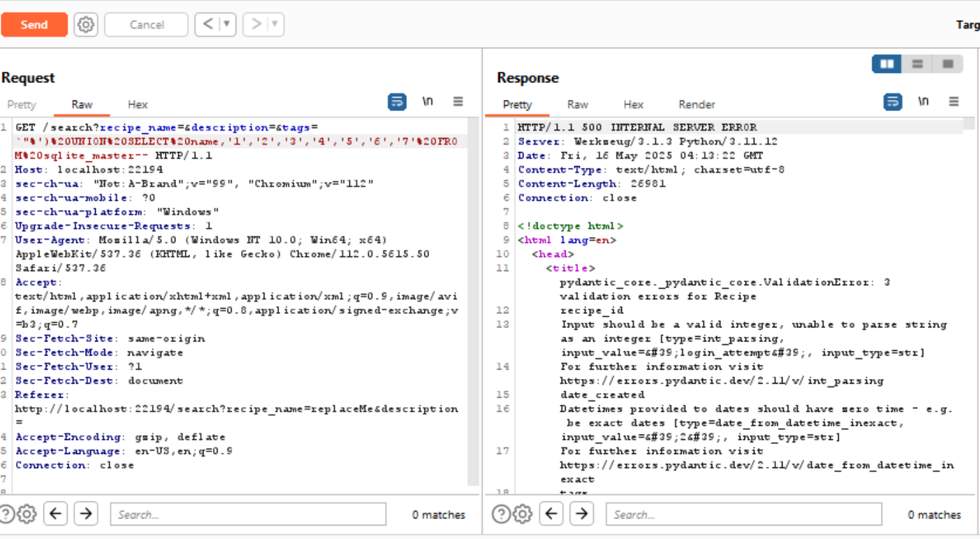
Task: Click the 'Upgrade-Insecure-Requests: 1' header
Action: click(114, 226)
